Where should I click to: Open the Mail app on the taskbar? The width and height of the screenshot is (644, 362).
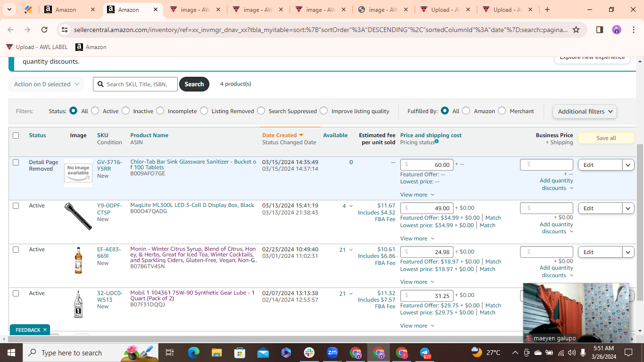click(x=263, y=353)
